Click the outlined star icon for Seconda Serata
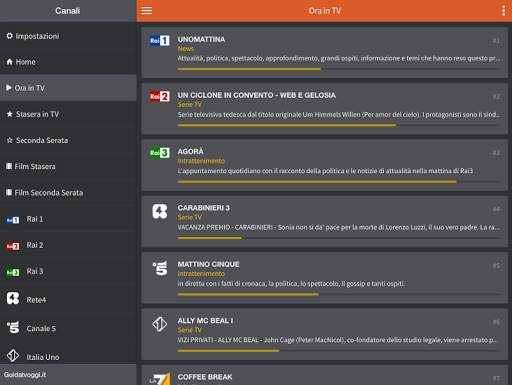512x385 pixels. point(10,140)
